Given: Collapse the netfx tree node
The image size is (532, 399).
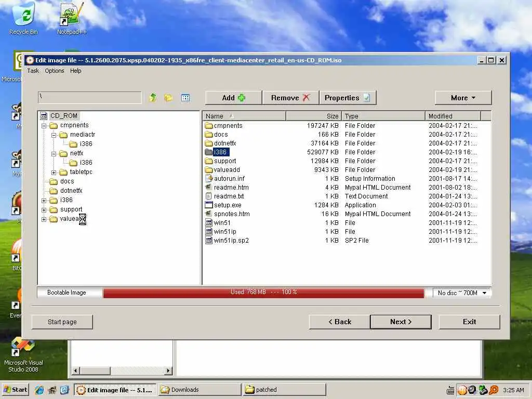Looking at the screenshot, I should coord(54,154).
